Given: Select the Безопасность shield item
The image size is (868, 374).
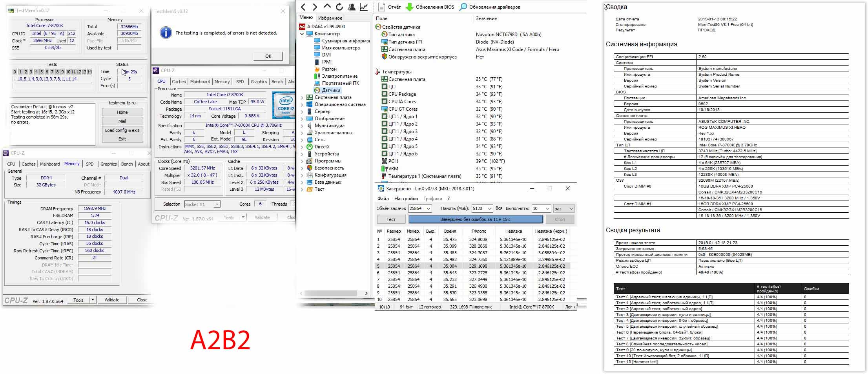Looking at the screenshot, I should (325, 168).
